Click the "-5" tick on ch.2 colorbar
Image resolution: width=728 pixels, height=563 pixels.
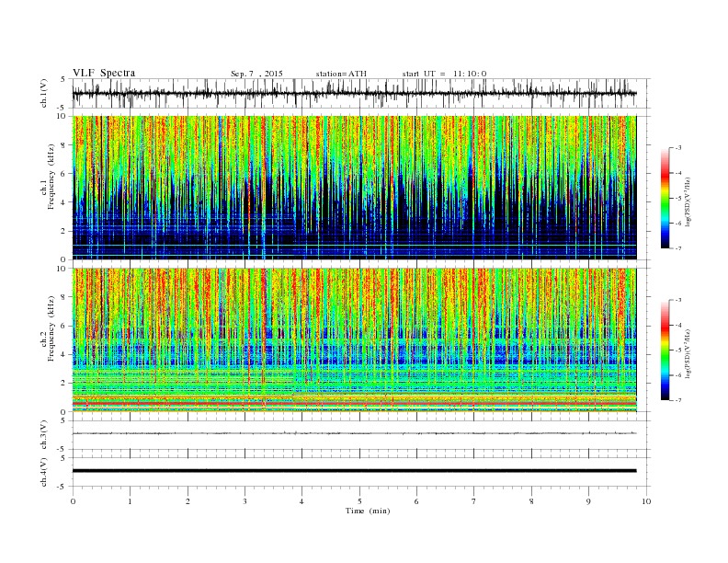[678, 350]
